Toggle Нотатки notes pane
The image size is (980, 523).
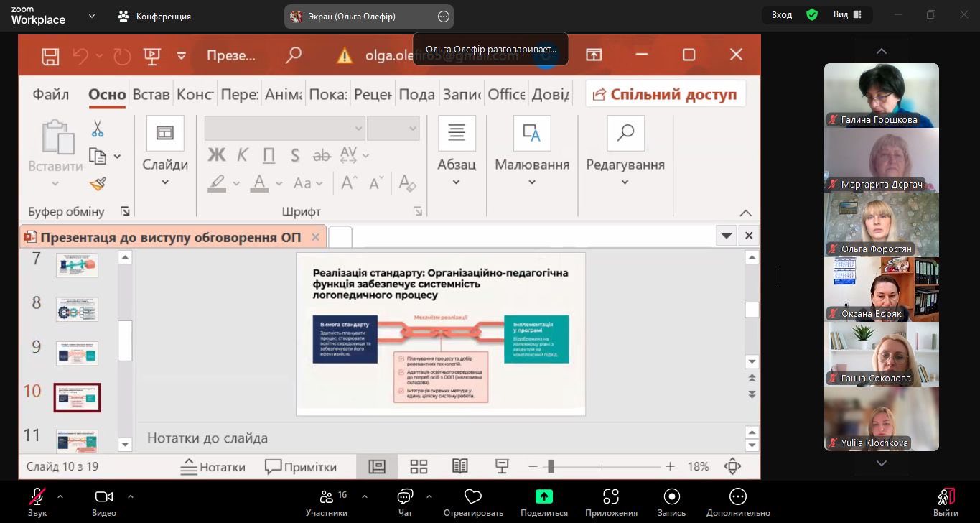[x=213, y=467]
